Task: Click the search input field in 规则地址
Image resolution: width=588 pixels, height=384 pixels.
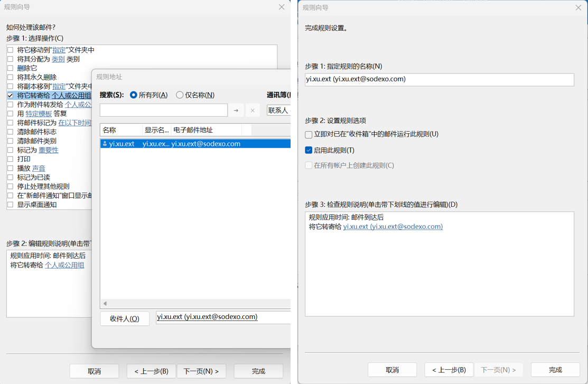Action: tap(164, 111)
